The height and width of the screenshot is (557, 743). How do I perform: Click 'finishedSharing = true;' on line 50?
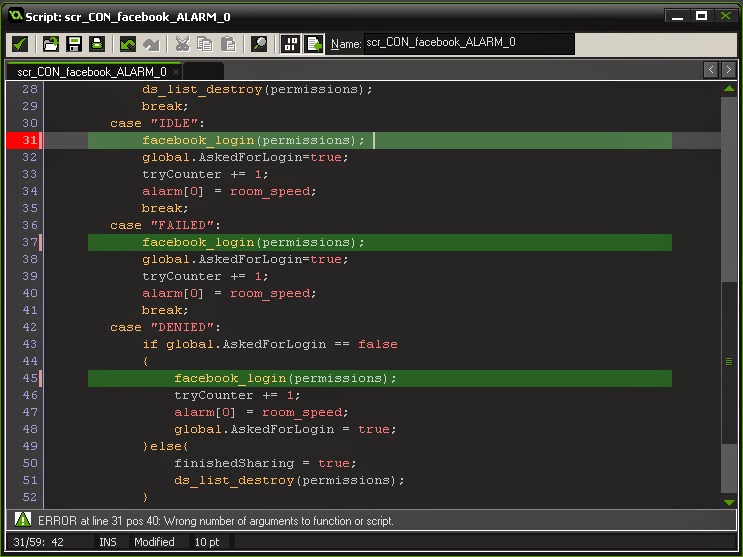(x=265, y=463)
